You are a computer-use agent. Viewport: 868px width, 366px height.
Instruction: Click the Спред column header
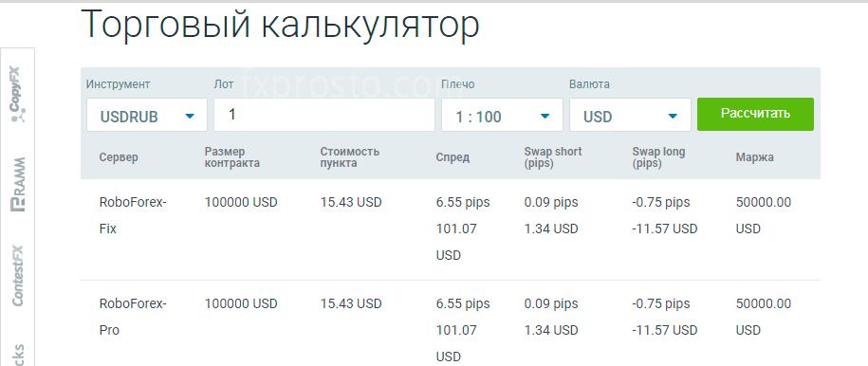pyautogui.click(x=452, y=157)
